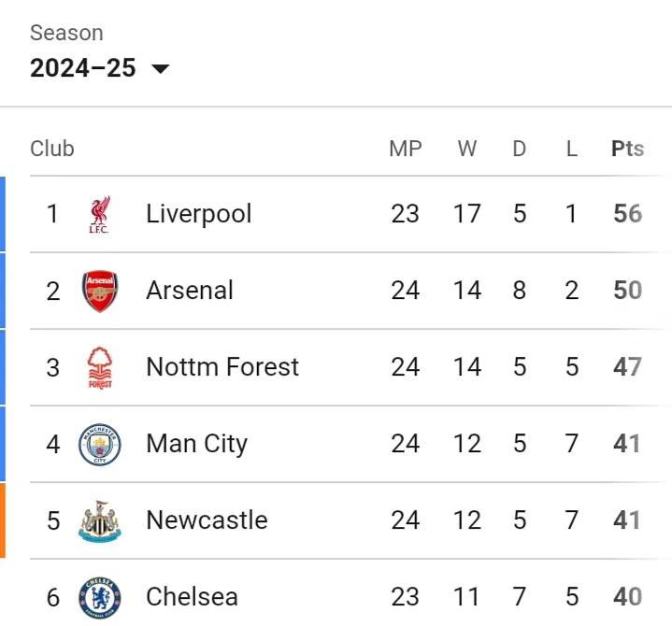Open the Liverpool team link
The image size is (672, 626).
198,214
